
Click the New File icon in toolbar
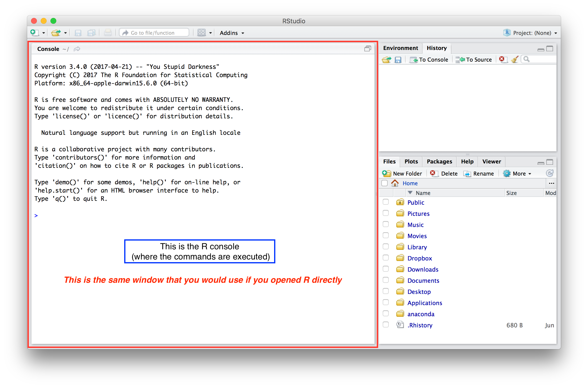coord(34,33)
